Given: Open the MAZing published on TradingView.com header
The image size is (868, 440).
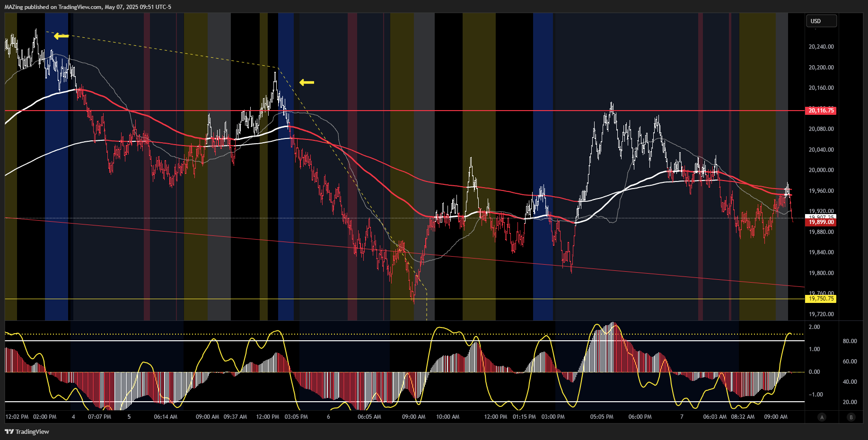Looking at the screenshot, I should coord(88,7).
